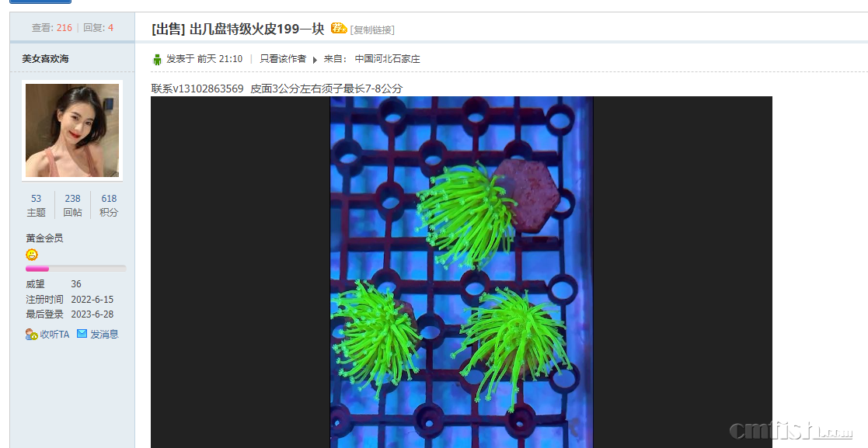
Task: Click the green author status icon
Action: (x=157, y=59)
